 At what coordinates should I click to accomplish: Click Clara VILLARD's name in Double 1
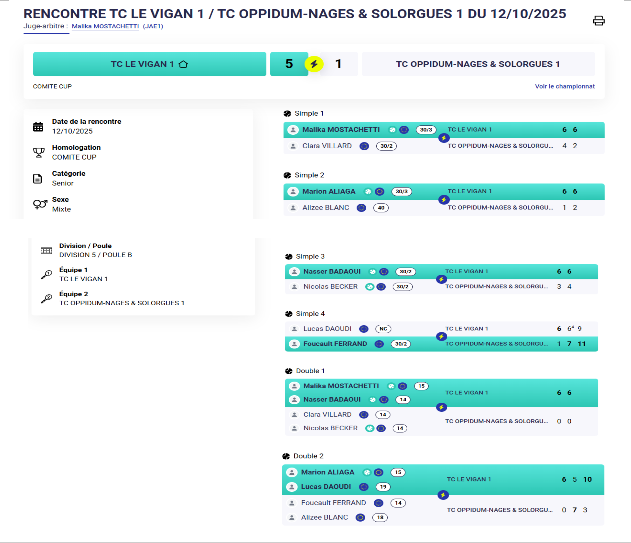click(326, 414)
